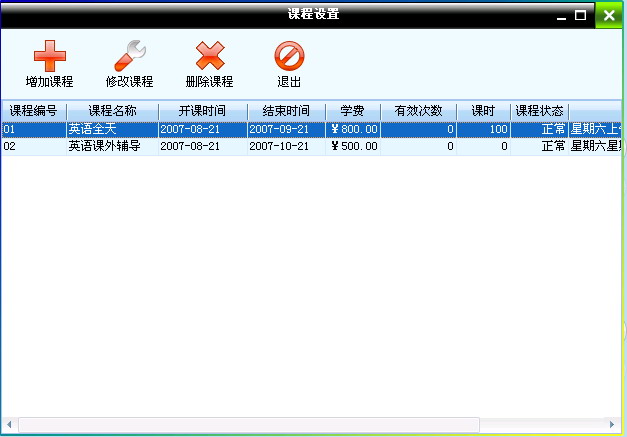Viewport: 627px width, 437px height.
Task: Click the red X Delete Course icon
Action: point(209,56)
